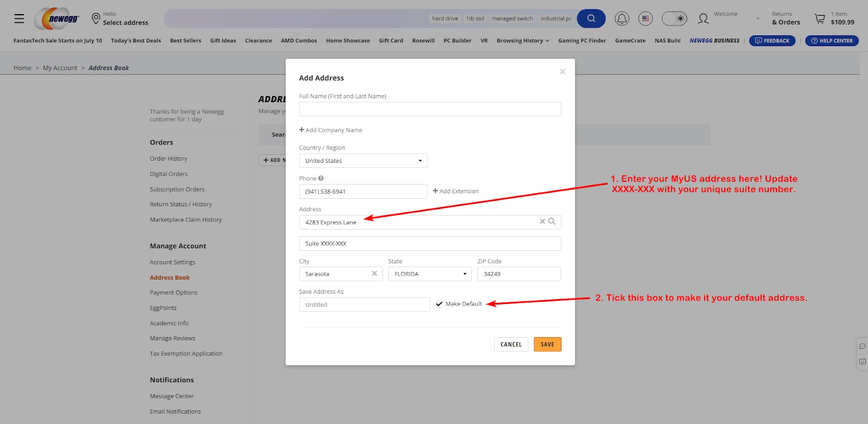Click the chat bubble side icon

[863, 346]
